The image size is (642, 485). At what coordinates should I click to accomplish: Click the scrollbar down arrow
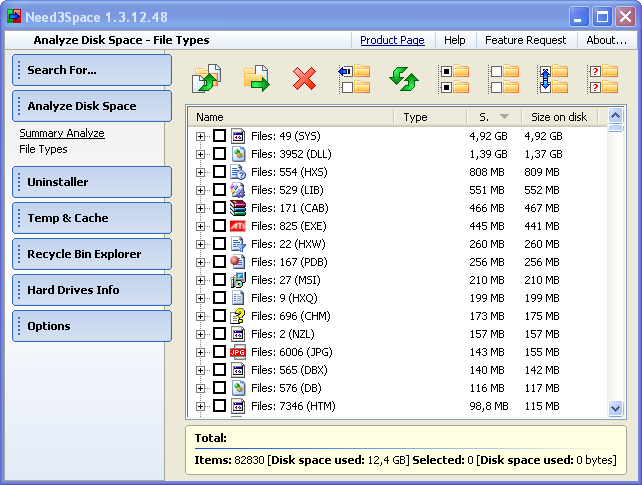tap(615, 408)
